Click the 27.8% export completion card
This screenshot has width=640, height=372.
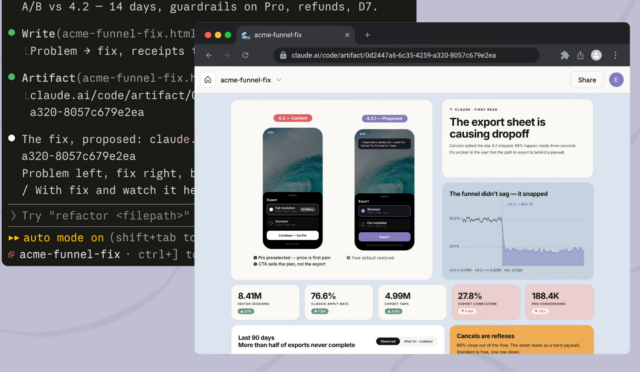click(486, 302)
